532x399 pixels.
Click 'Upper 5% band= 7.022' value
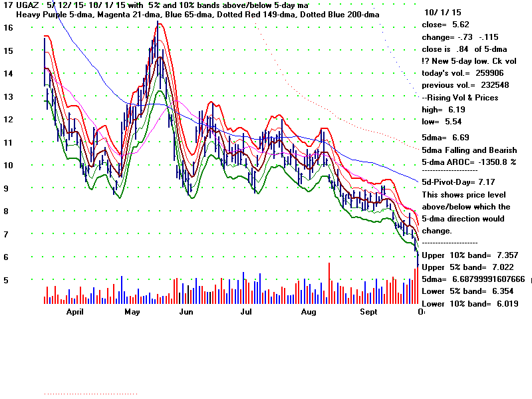click(468, 267)
